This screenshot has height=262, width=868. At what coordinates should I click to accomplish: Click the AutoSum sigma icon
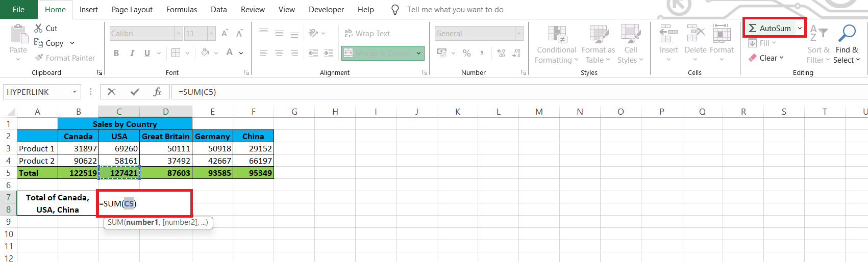pyautogui.click(x=753, y=29)
